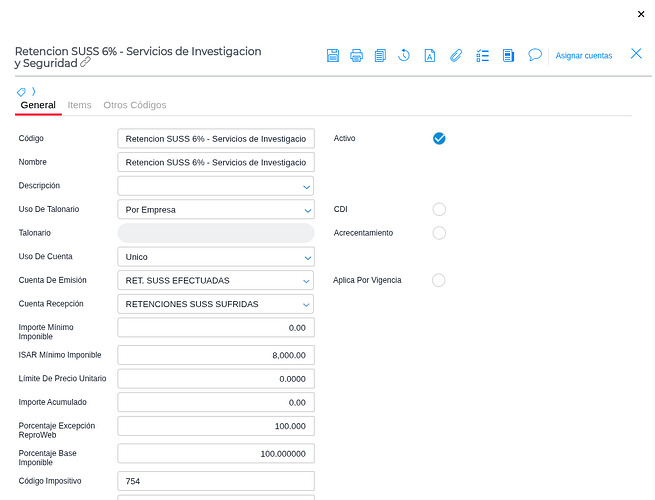
Task: Open the Cuenta De Emisión dropdown
Action: click(306, 281)
